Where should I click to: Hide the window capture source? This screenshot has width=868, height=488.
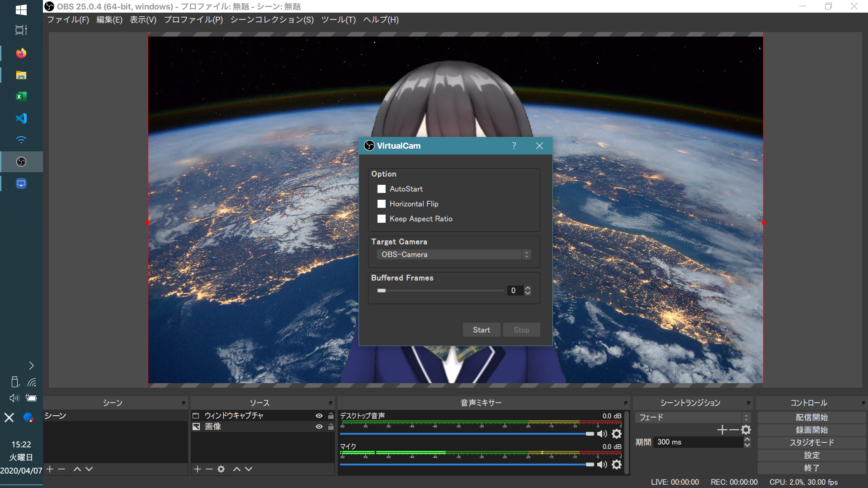click(319, 416)
